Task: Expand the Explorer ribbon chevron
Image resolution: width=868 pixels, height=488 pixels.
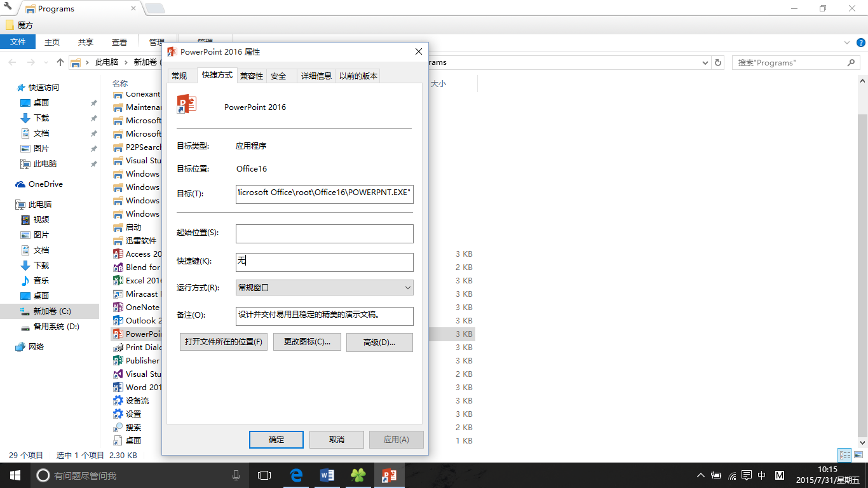Action: point(847,43)
